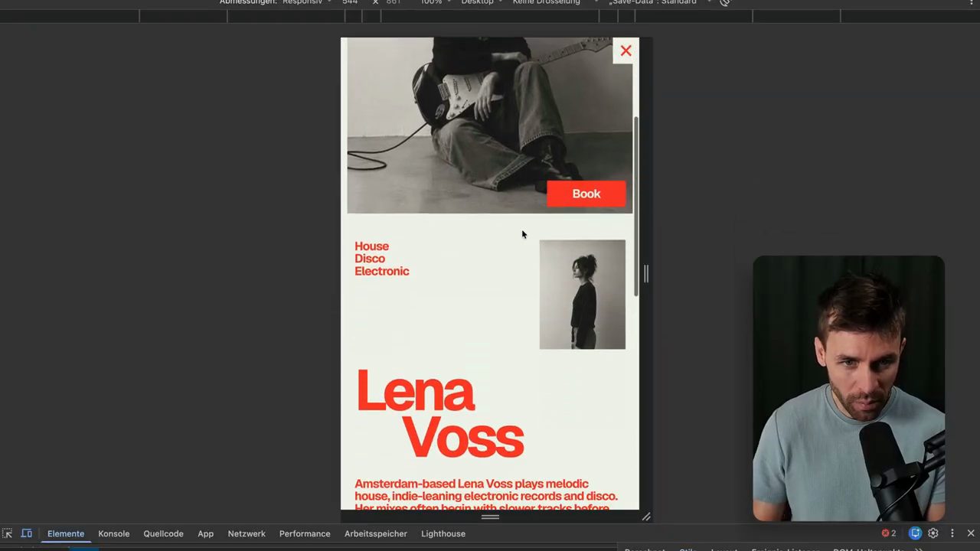Open the DevTools three-dot options menu
The image size is (980, 551).
click(952, 533)
